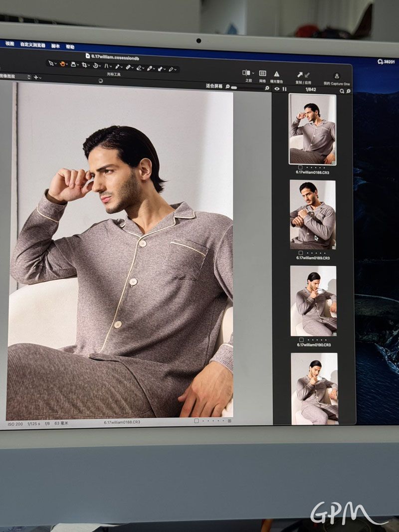Click the Copy adjustments up-arrow icon
The height and width of the screenshot is (532, 399).
click(300, 75)
